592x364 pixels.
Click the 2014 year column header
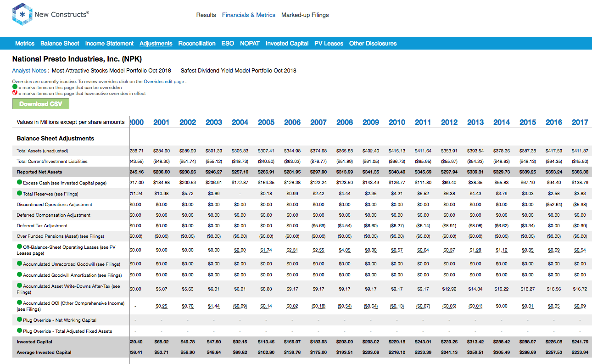click(x=502, y=122)
